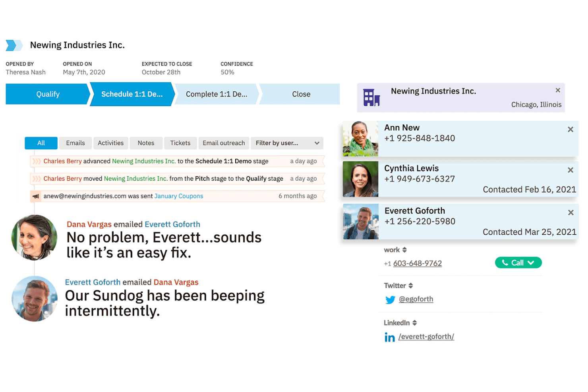Screen dimensions: 588x392
Task: Remove the Everett Goforth contact card
Action: point(571,212)
